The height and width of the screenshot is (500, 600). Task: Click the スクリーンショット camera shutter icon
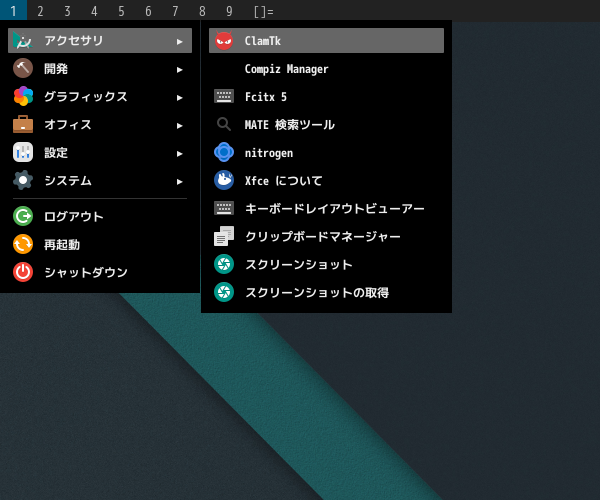tap(224, 264)
